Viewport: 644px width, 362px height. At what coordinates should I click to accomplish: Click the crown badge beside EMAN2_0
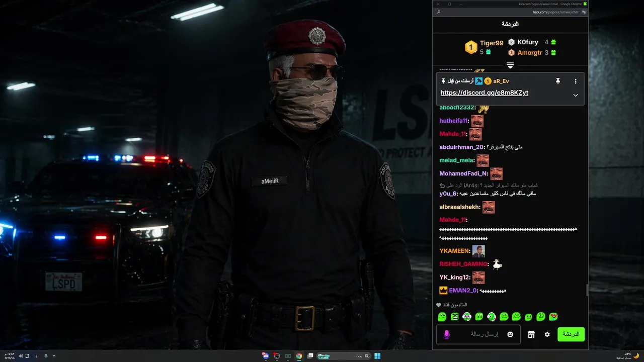[443, 291]
